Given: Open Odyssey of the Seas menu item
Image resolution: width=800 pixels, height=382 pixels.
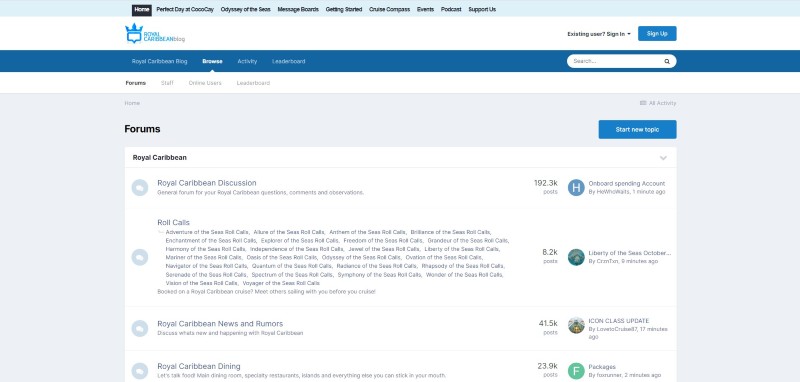Looking at the screenshot, I should pyautogui.click(x=245, y=9).
